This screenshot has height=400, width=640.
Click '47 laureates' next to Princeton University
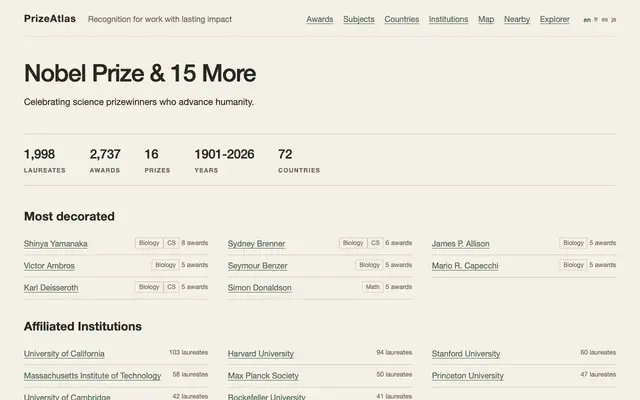598,374
